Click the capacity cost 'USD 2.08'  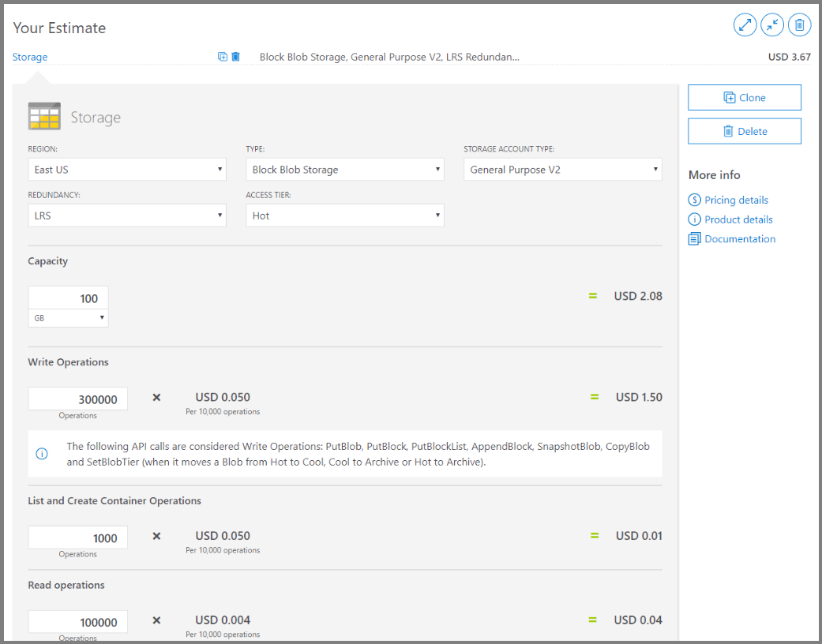tap(638, 296)
